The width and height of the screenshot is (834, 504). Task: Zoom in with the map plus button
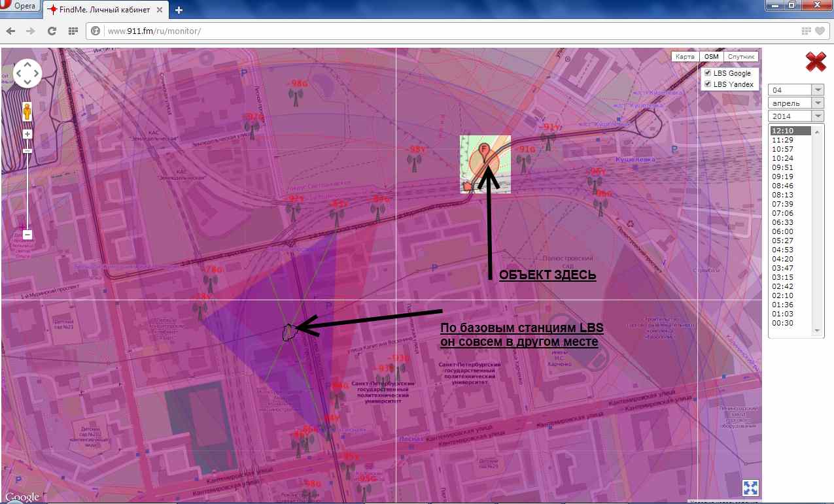pyautogui.click(x=27, y=134)
